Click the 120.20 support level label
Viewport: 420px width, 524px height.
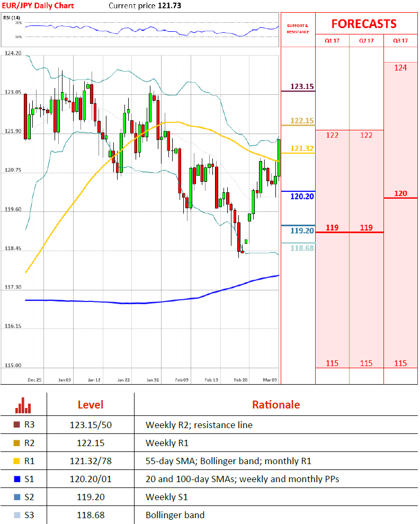pos(302,196)
